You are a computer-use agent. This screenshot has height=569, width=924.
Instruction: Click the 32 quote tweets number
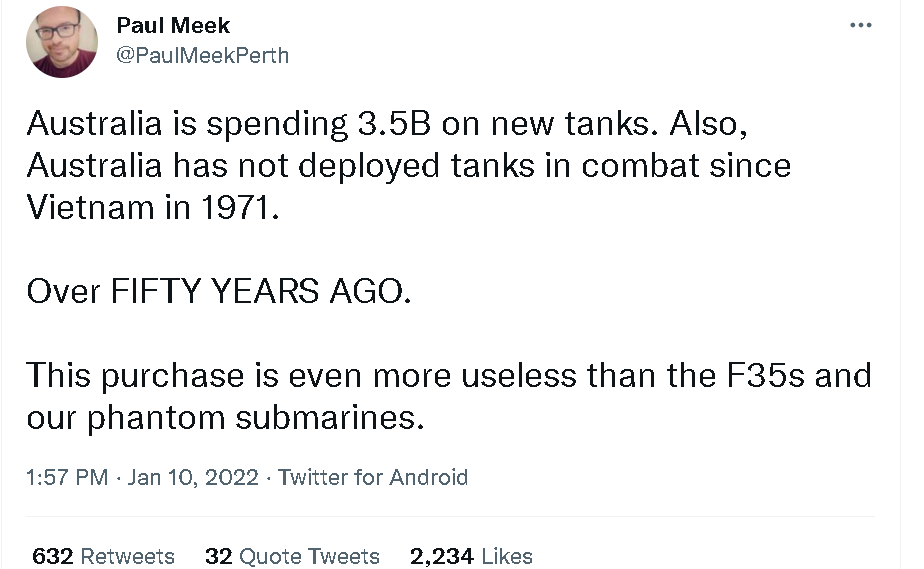click(x=219, y=556)
